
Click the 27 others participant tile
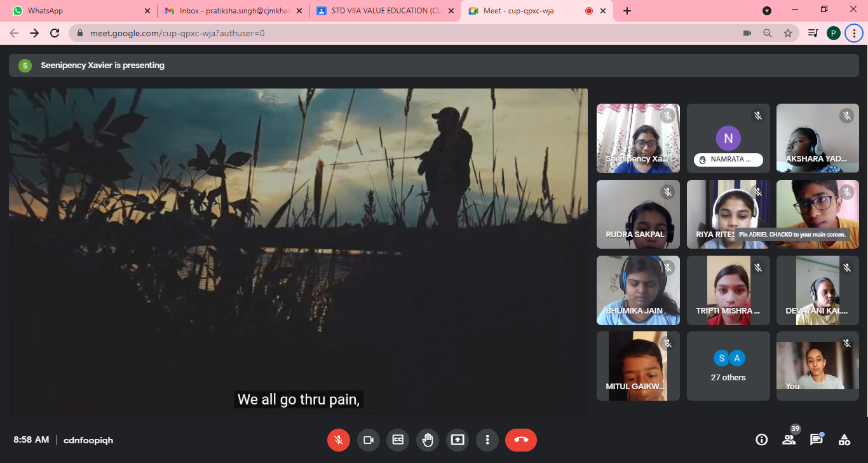(x=728, y=366)
